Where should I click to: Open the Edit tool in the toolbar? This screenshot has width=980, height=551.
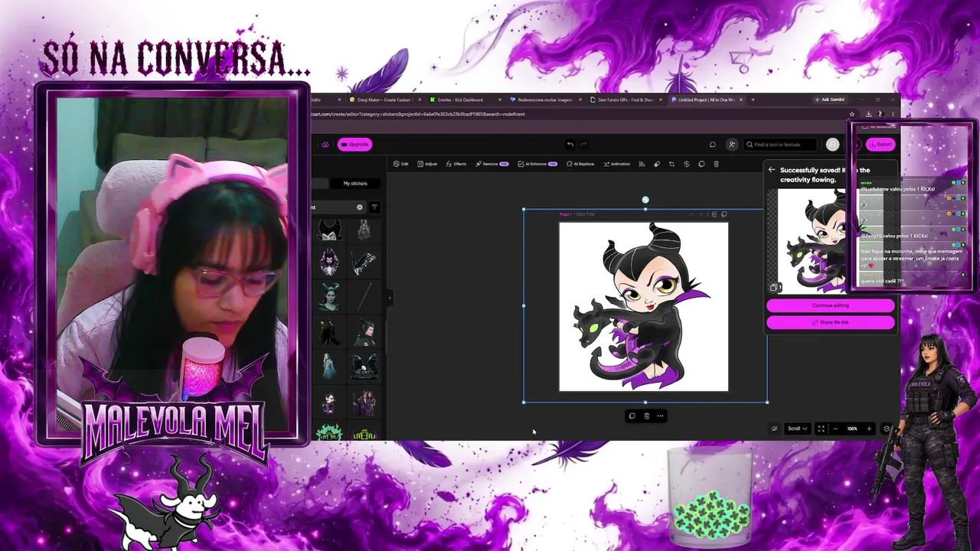click(x=400, y=164)
